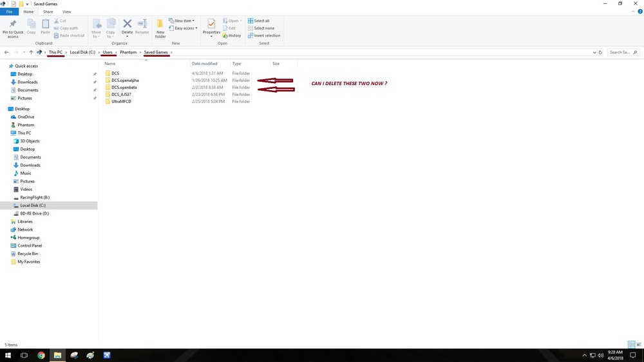The width and height of the screenshot is (644, 362).
Task: Open Recycle Bin in the navigation pane
Action: (28, 254)
